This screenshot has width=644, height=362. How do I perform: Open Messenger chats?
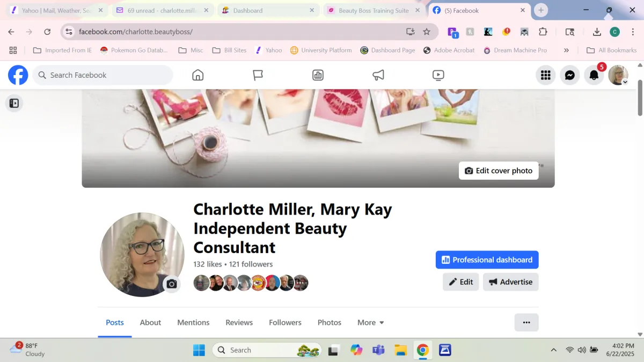[570, 75]
